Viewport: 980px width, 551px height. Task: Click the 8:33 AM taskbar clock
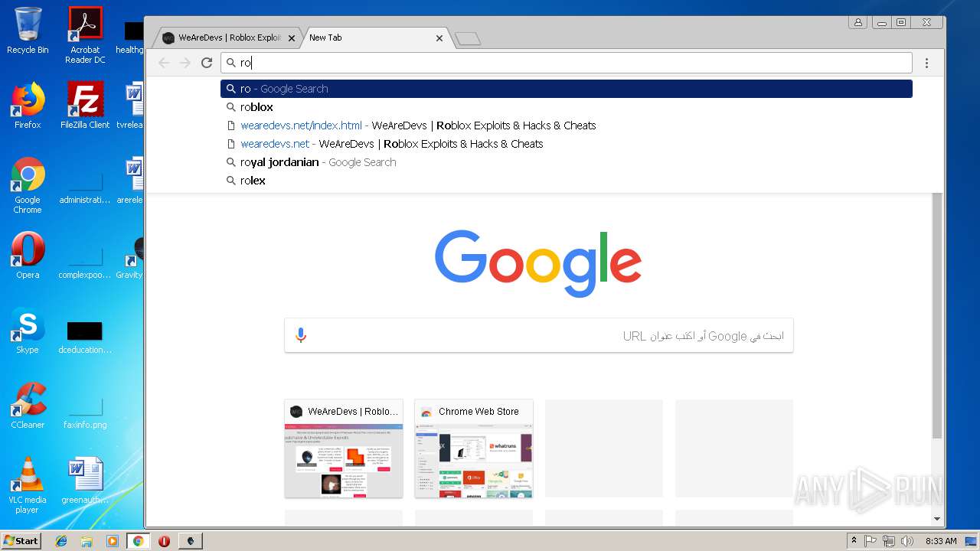tap(941, 541)
